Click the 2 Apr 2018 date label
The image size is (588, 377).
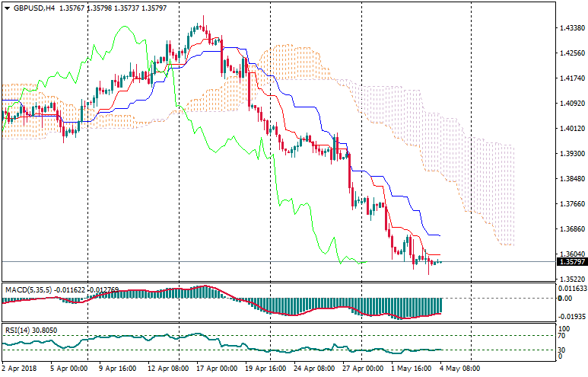click(x=20, y=368)
